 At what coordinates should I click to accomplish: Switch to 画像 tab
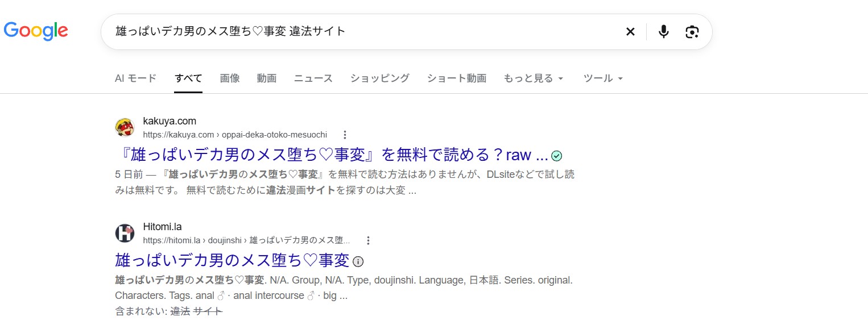point(230,78)
